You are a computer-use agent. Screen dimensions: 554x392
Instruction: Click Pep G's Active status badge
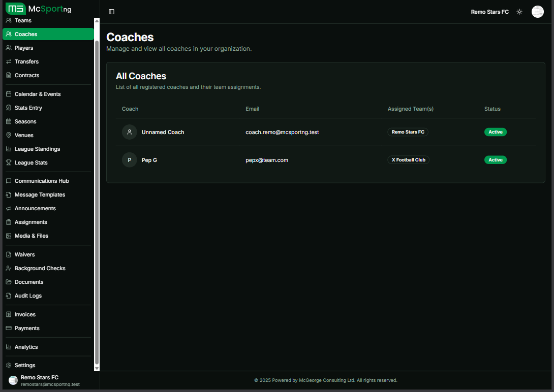point(495,160)
